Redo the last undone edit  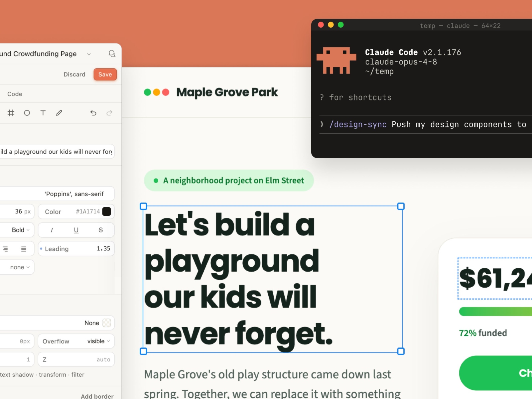[109, 113]
